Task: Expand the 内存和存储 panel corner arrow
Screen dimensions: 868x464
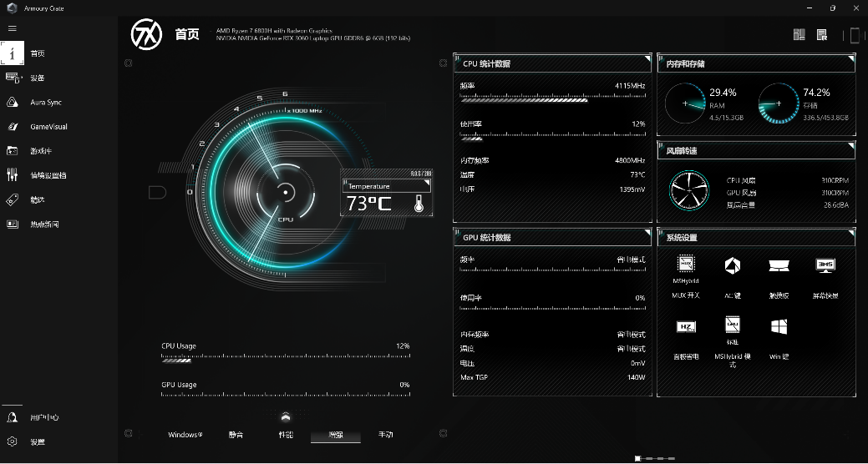Action: [x=850, y=58]
